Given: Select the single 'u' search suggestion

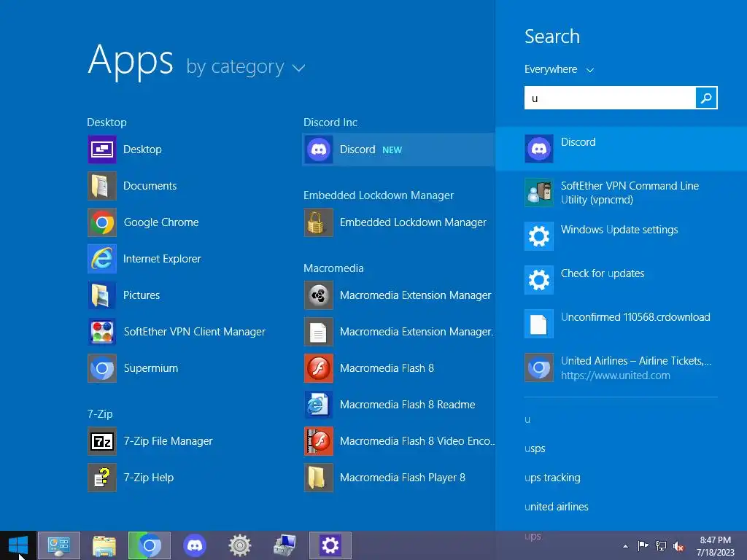Looking at the screenshot, I should click(x=527, y=419).
